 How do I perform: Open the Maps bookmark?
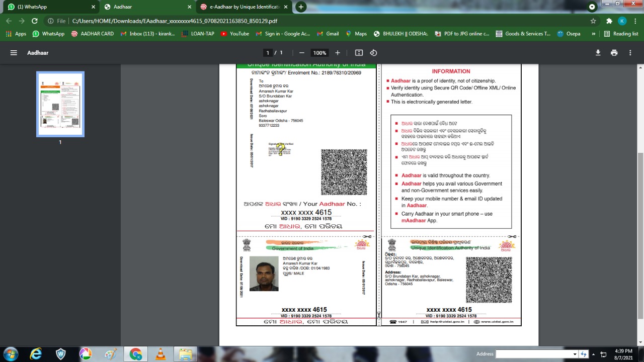pyautogui.click(x=356, y=34)
